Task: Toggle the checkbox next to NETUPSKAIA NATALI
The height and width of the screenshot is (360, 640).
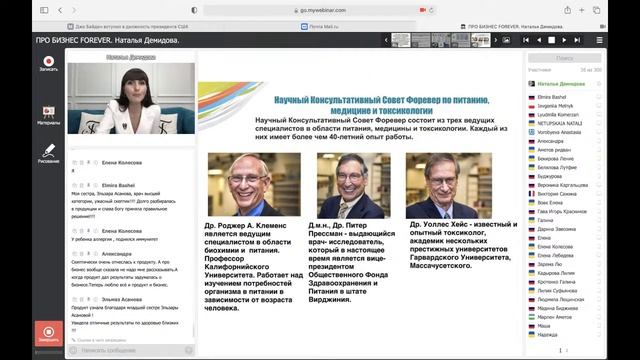Action: (599, 123)
